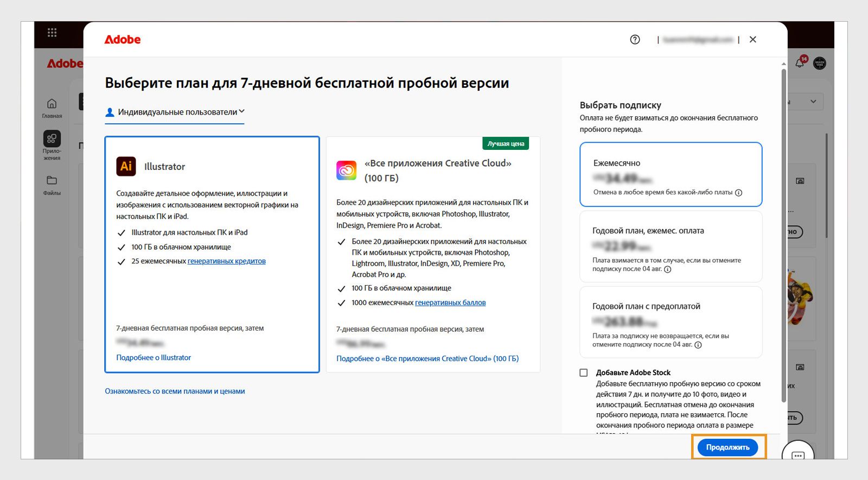Open notifications bell in background page
The width and height of the screenshot is (868, 480).
point(800,63)
